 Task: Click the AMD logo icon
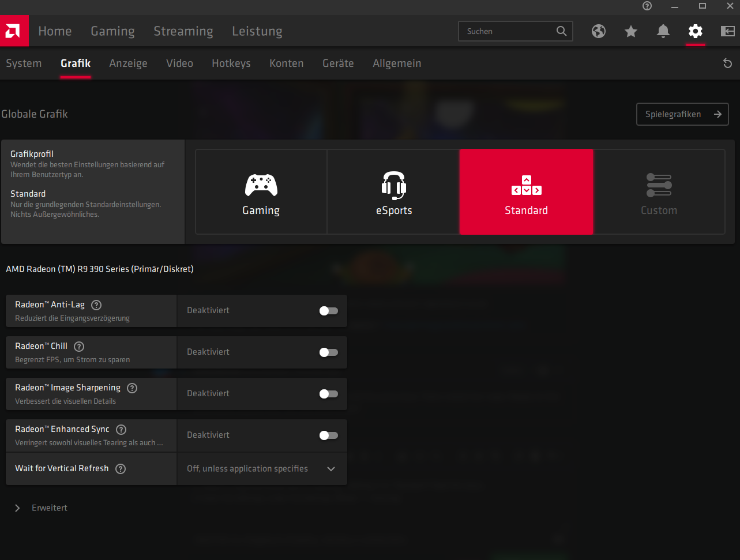(x=14, y=31)
